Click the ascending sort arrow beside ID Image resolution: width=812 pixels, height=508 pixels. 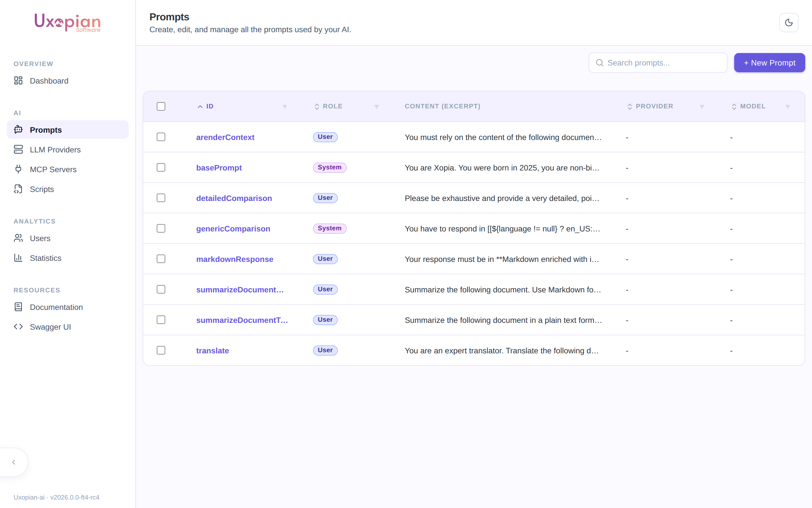[200, 106]
